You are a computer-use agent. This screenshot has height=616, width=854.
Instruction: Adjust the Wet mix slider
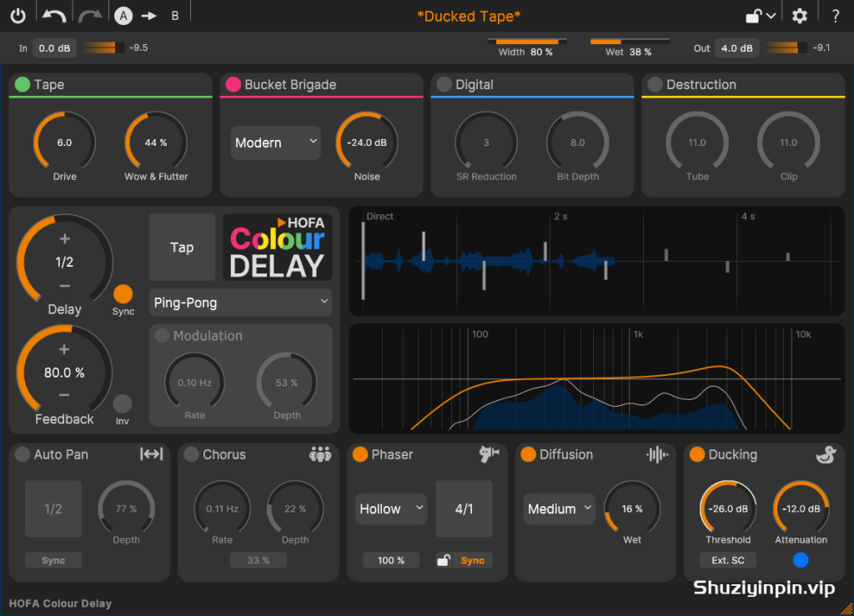630,42
